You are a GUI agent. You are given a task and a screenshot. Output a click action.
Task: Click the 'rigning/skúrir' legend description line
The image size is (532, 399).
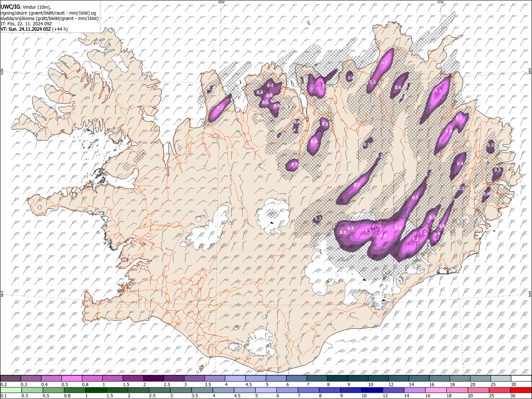click(x=48, y=12)
